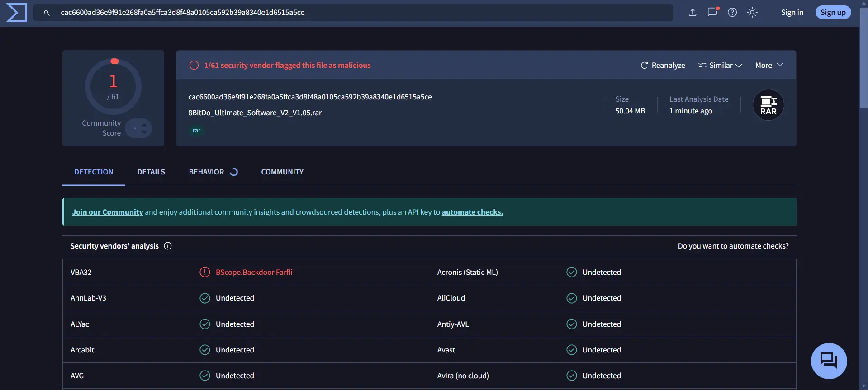The width and height of the screenshot is (868, 390).
Task: Click the 50.04 MB size value
Action: [630, 111]
